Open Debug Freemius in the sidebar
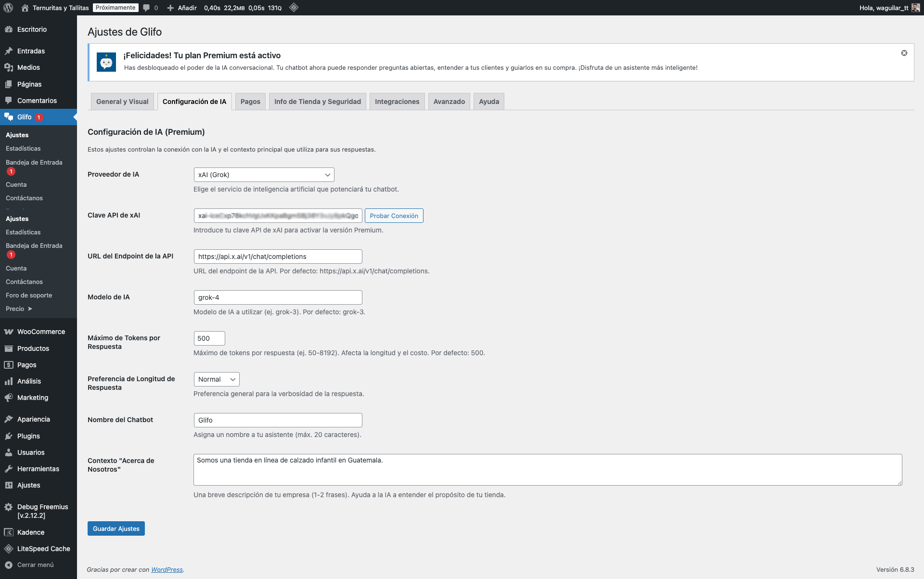The height and width of the screenshot is (579, 924). (42, 511)
